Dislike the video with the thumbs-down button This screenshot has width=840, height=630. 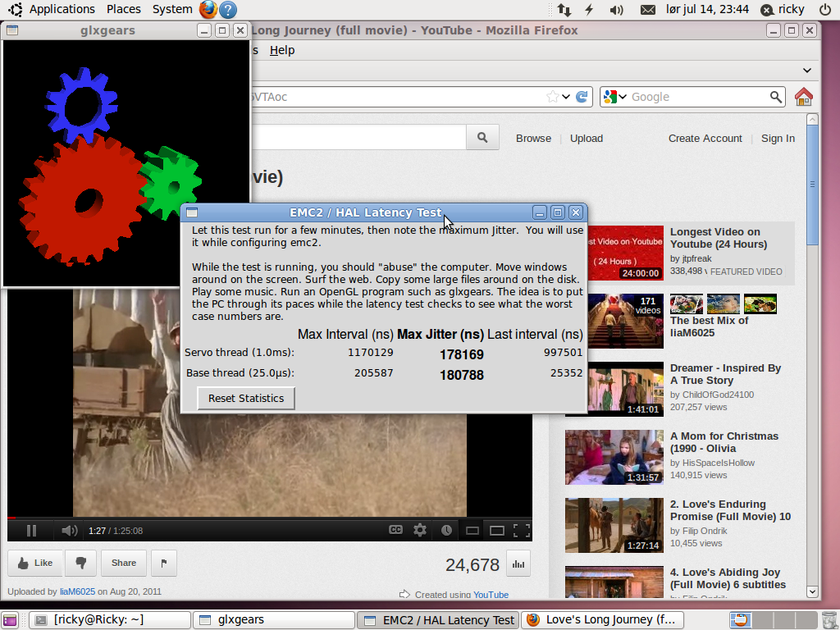81,563
